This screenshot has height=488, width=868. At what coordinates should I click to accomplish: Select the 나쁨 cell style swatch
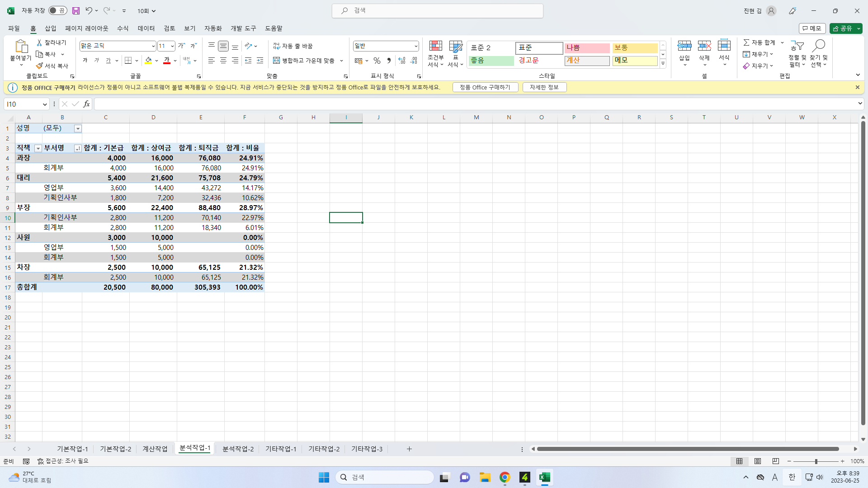pyautogui.click(x=587, y=48)
